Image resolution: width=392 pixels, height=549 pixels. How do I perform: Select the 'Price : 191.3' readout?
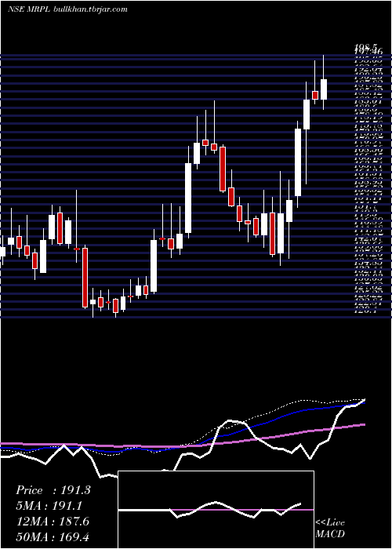(x=53, y=490)
